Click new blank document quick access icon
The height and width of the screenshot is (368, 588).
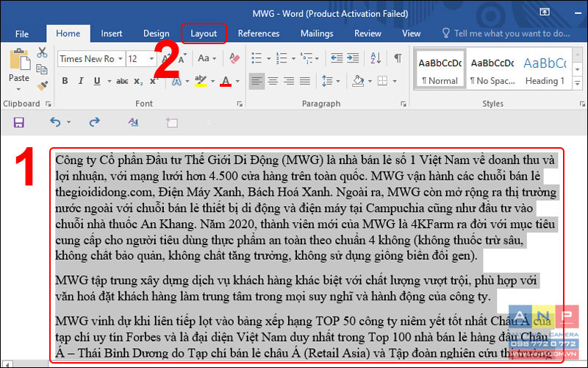(x=172, y=122)
